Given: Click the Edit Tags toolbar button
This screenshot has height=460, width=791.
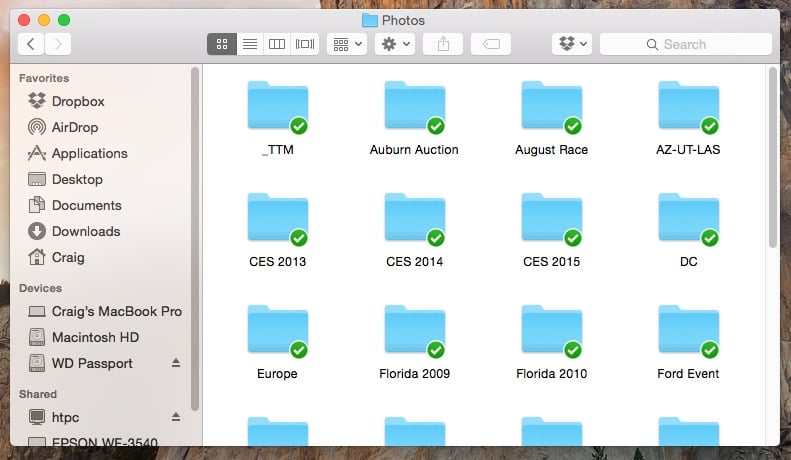Looking at the screenshot, I should click(x=491, y=44).
